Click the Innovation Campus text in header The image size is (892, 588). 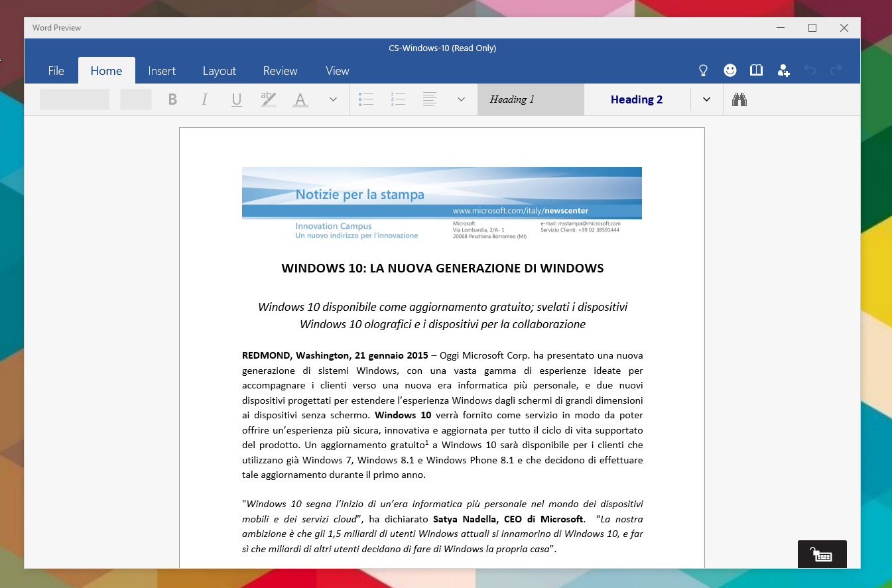coord(334,226)
